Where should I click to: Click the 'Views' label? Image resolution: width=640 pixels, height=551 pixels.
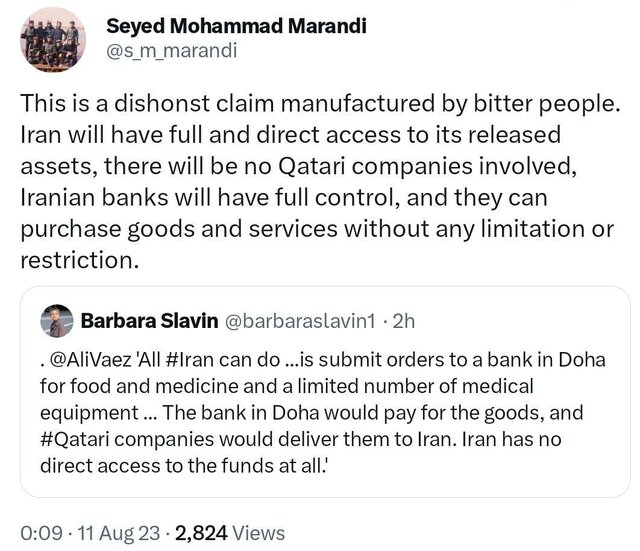pyautogui.click(x=261, y=533)
